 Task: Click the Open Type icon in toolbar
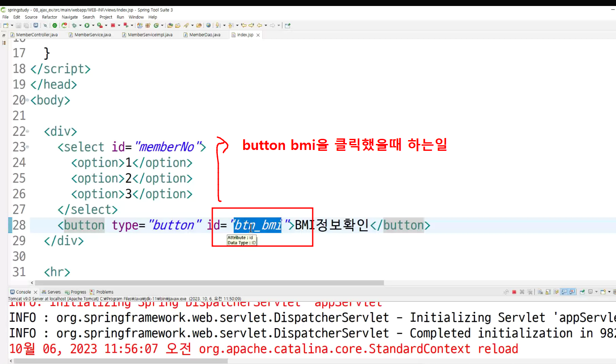pyautogui.click(x=170, y=26)
